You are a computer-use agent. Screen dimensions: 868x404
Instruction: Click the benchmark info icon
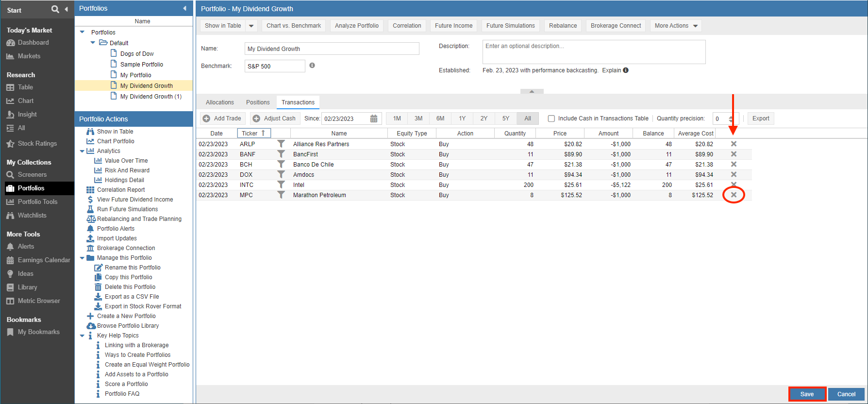tap(312, 66)
